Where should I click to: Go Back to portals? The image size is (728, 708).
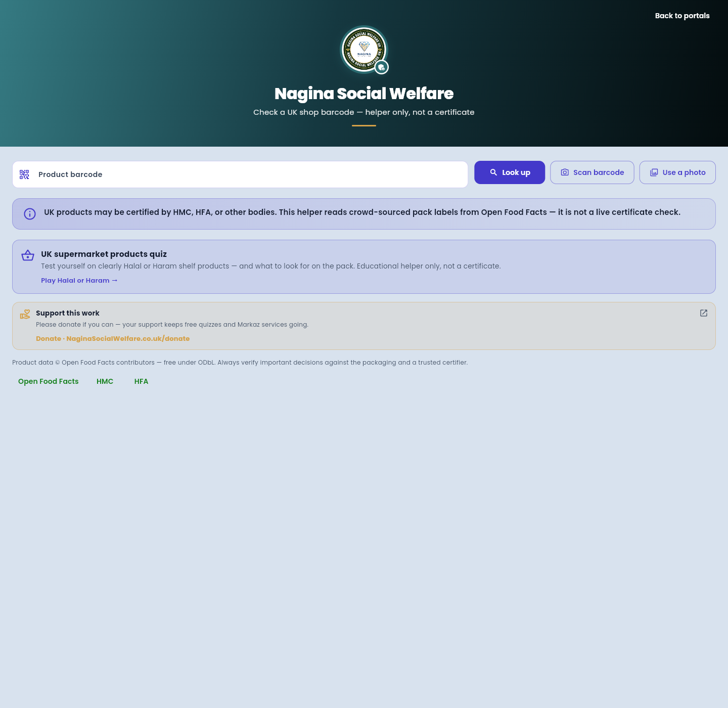coord(682,16)
